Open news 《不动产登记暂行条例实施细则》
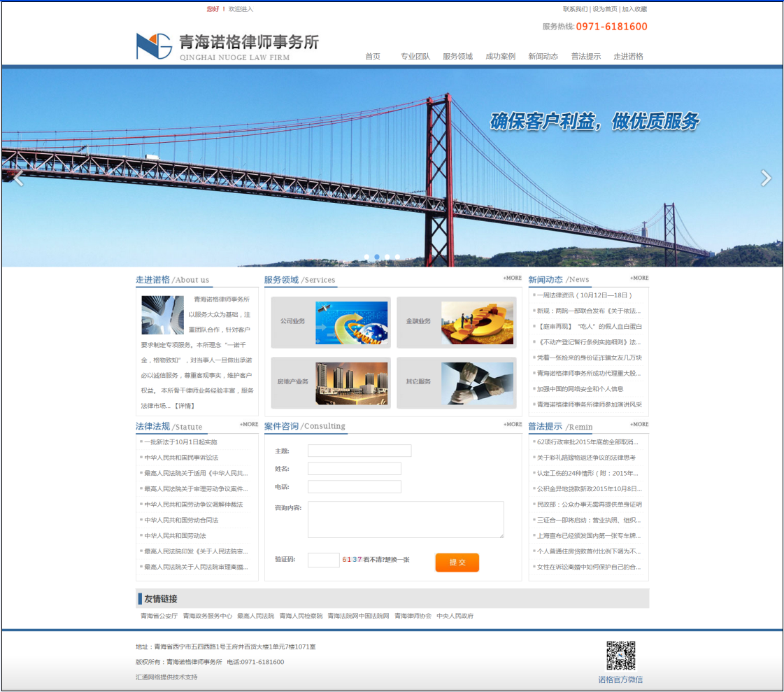The width and height of the screenshot is (784, 692). 588,342
